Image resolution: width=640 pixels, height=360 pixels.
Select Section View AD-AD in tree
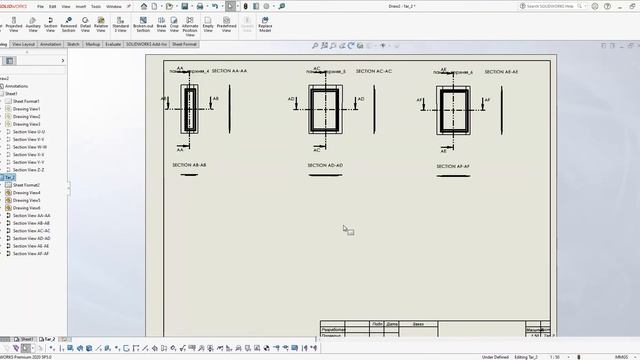(31, 238)
